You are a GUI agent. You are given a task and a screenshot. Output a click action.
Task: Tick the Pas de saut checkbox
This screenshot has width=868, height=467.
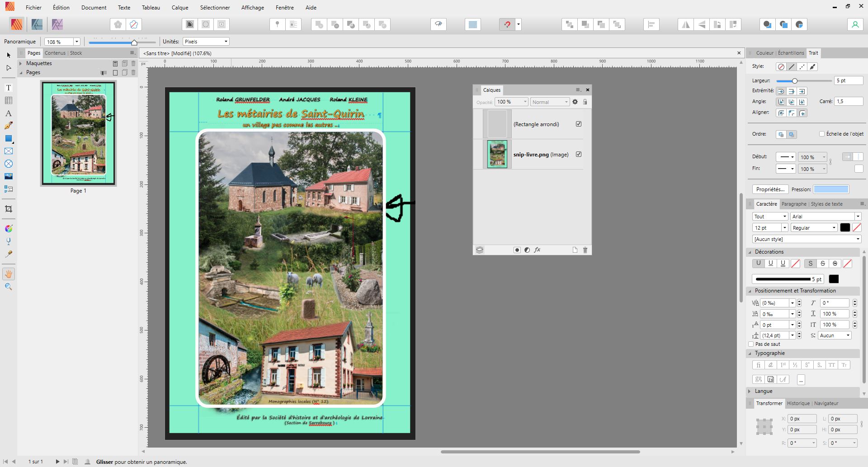751,344
